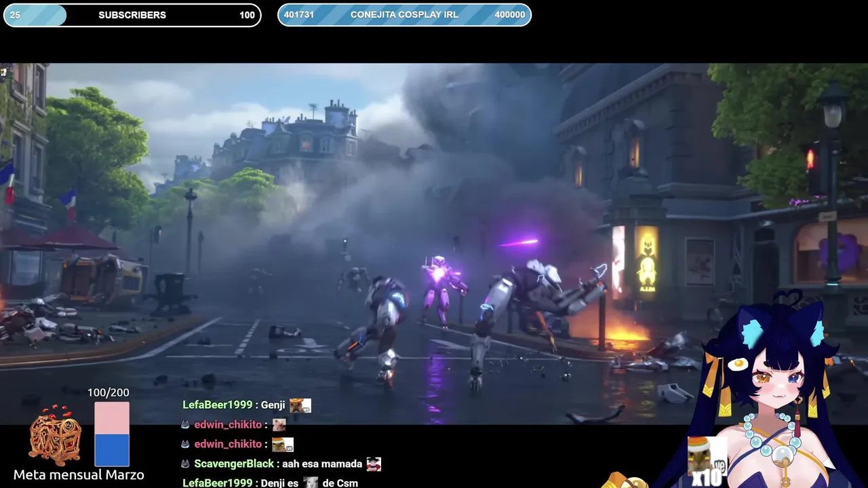The image size is (868, 488).
Task: Click the yellow glowing poster in the video
Action: (646, 259)
